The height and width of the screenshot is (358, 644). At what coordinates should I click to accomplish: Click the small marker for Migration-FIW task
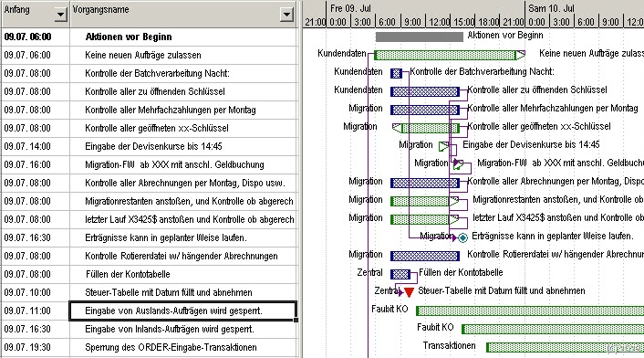(458, 164)
